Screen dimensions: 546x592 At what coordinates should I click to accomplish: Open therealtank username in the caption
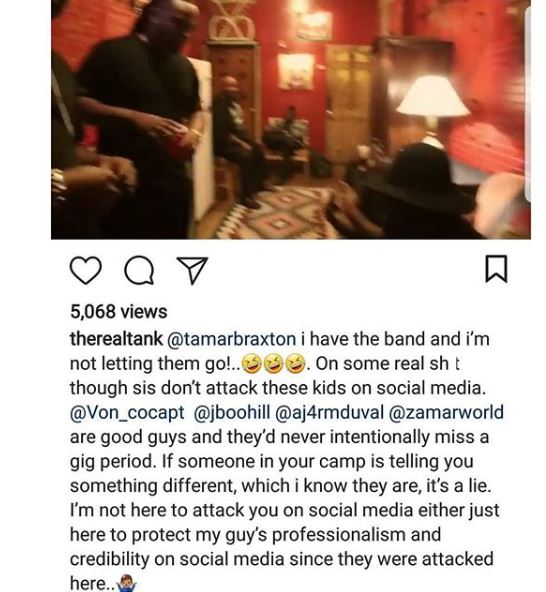[116, 339]
